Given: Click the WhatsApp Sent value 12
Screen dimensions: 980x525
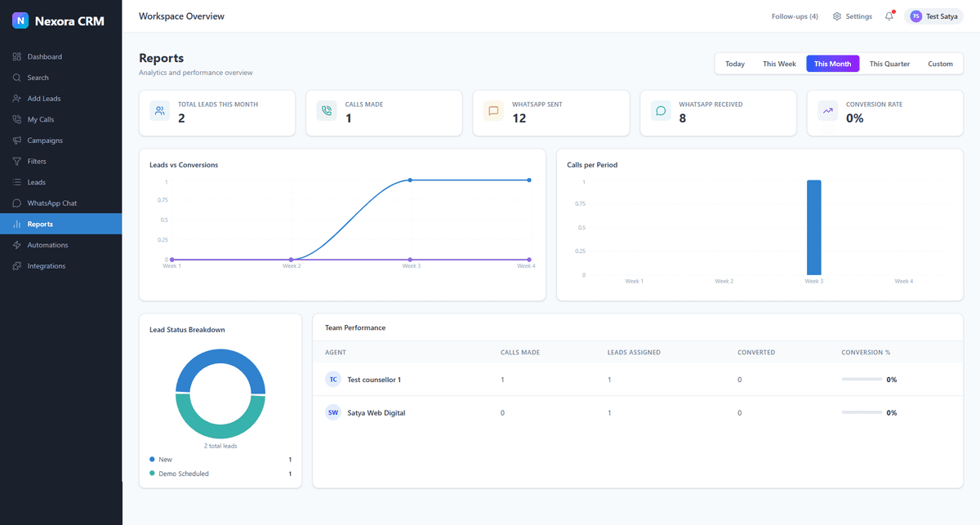Looking at the screenshot, I should pyautogui.click(x=519, y=118).
